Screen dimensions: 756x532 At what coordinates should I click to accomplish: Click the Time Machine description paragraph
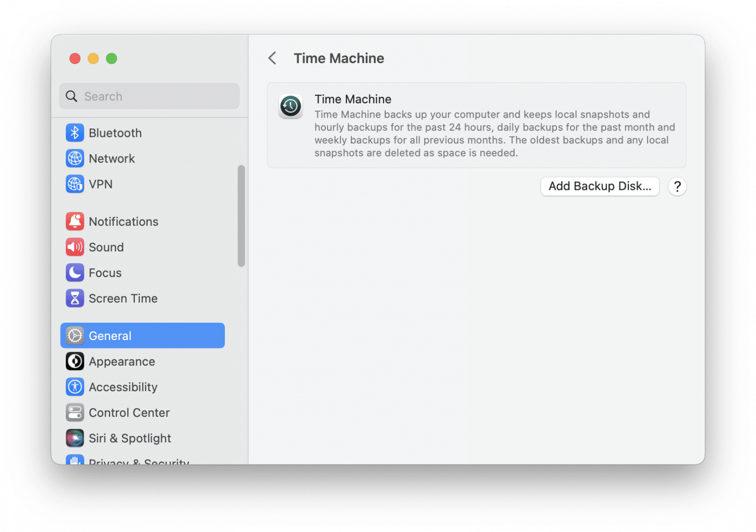click(x=495, y=134)
